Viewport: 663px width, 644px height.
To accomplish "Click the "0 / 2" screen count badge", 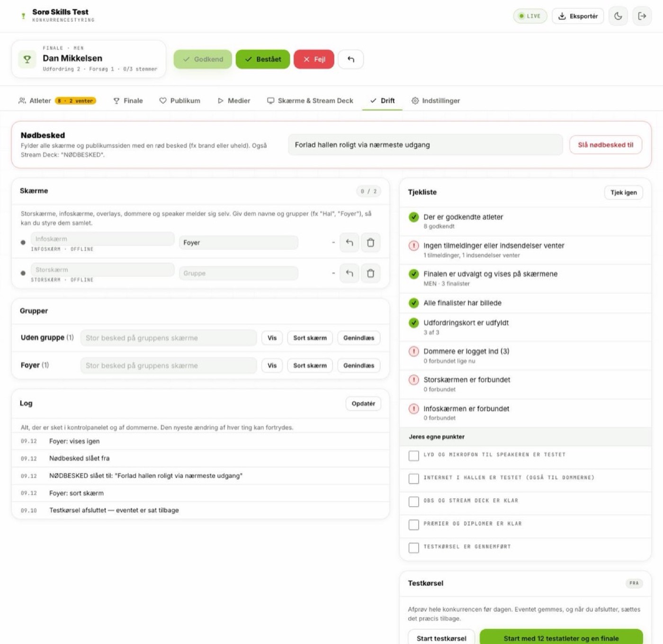I will [368, 191].
